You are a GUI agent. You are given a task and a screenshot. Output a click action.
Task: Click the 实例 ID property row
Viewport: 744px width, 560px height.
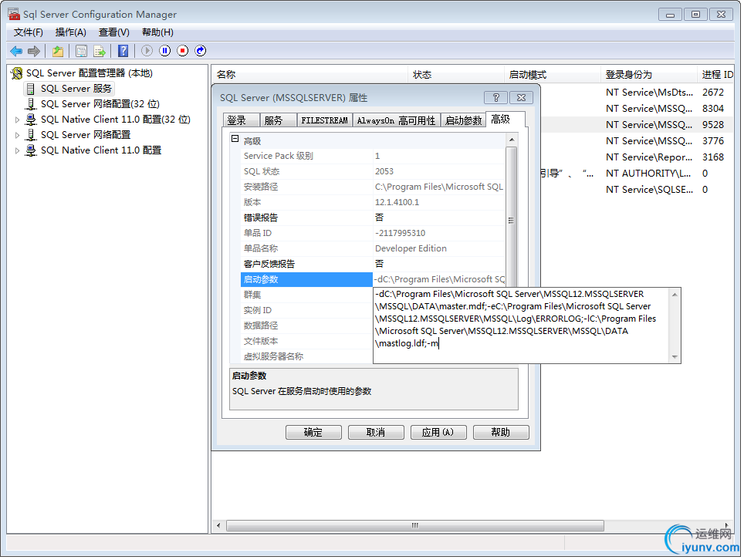(x=306, y=310)
